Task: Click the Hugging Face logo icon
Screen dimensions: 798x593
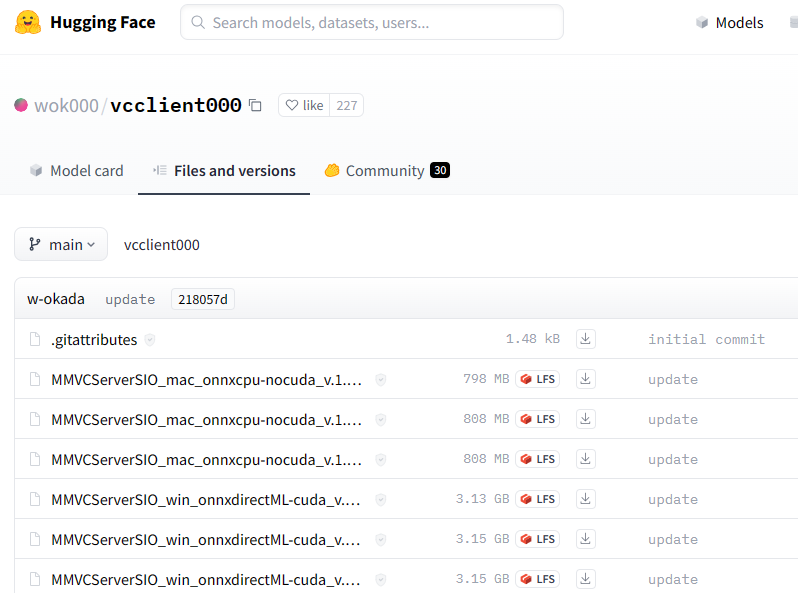Action: pyautogui.click(x=28, y=22)
